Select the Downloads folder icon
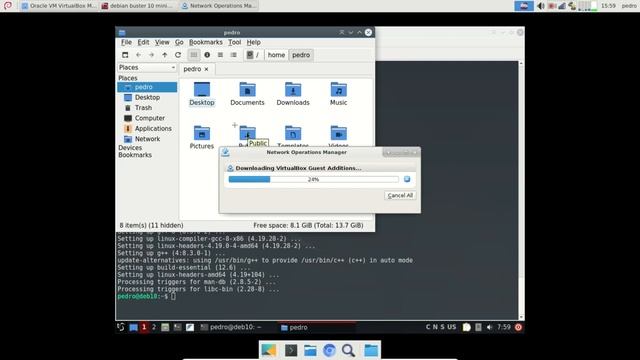This screenshot has height=360, width=640. tap(293, 94)
